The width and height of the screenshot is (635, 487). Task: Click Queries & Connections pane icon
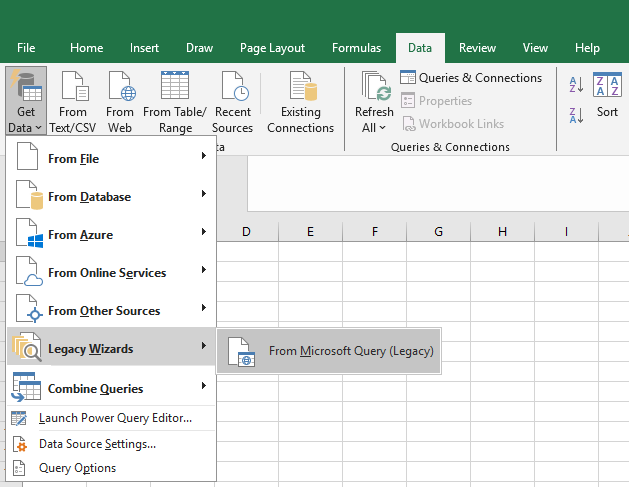(408, 77)
